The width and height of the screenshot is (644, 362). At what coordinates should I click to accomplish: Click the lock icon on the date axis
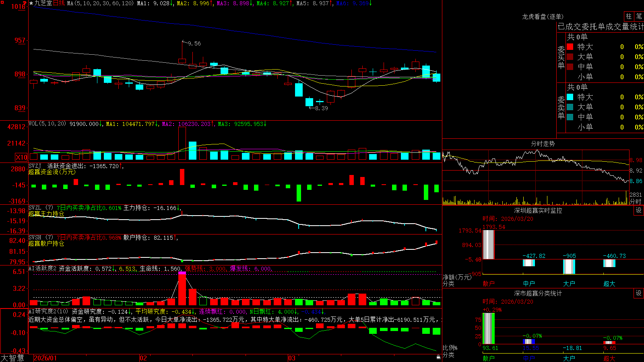438,357
